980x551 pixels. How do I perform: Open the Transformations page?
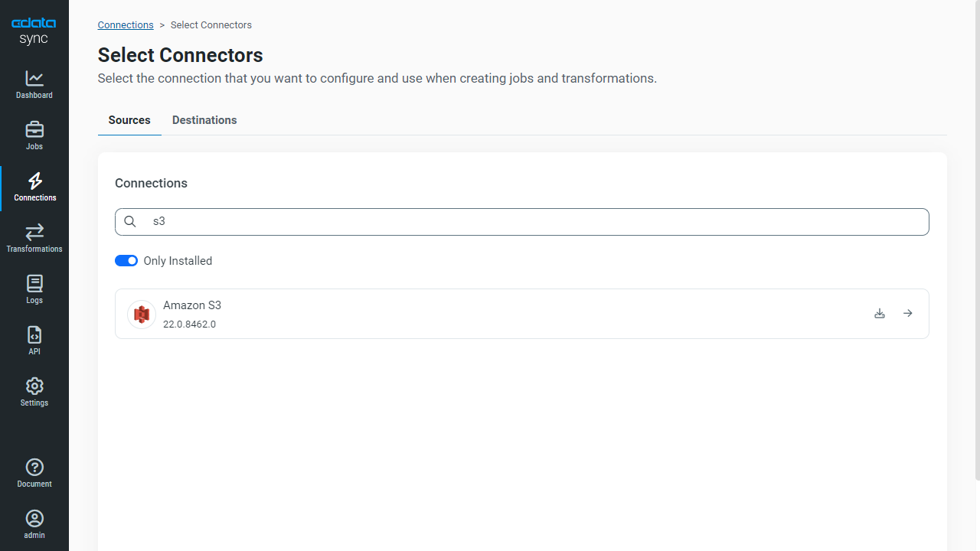tap(34, 238)
